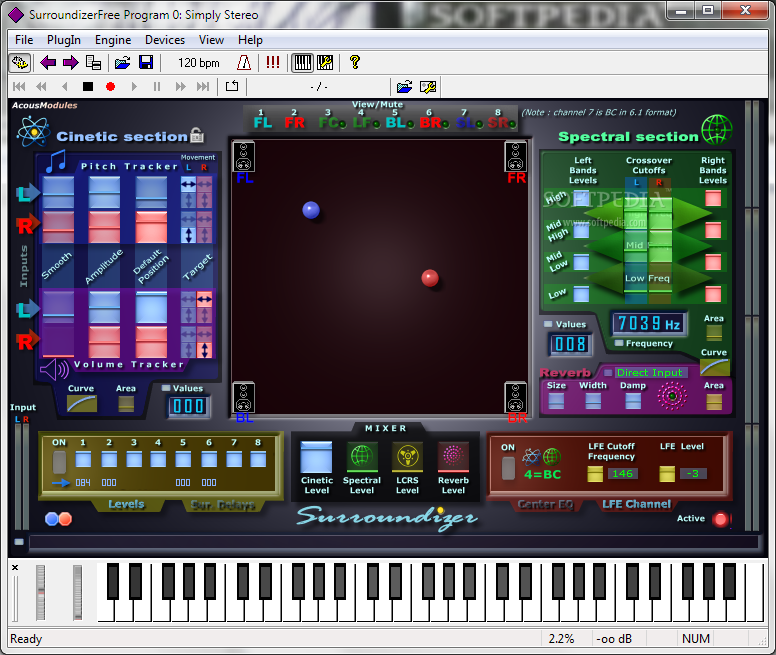Open the Engine menu
776x655 pixels.
113,40
